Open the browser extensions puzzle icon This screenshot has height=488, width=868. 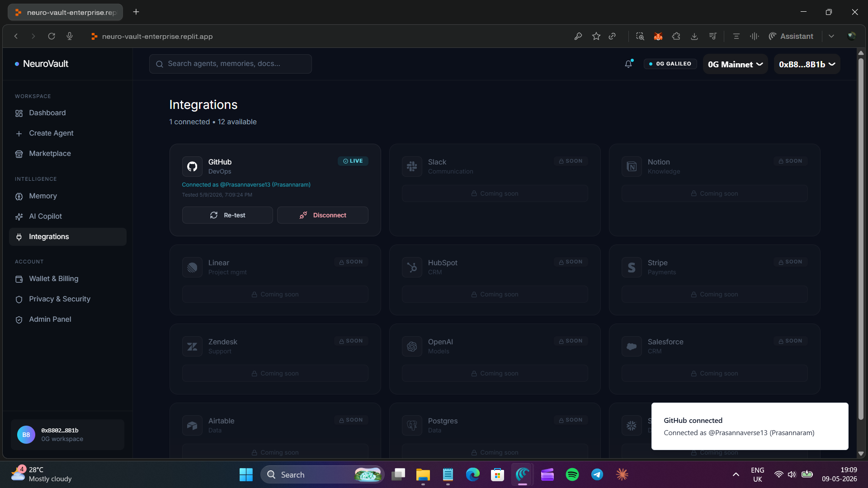(676, 36)
